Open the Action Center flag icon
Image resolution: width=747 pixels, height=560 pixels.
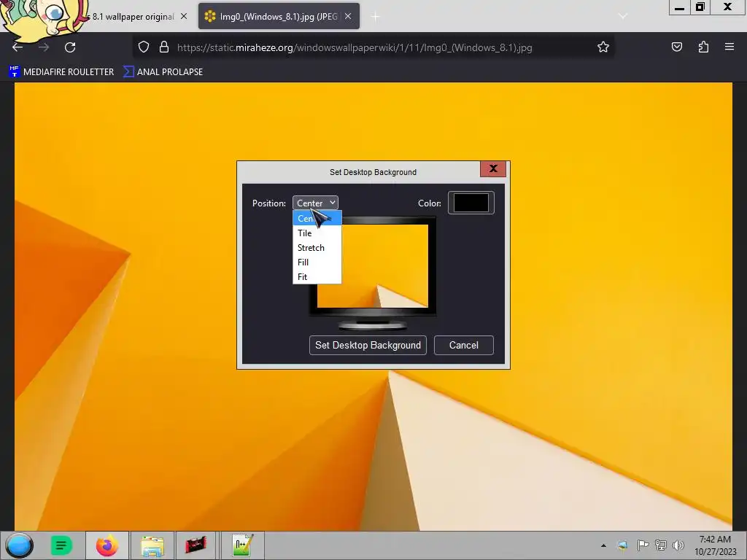[x=643, y=545]
